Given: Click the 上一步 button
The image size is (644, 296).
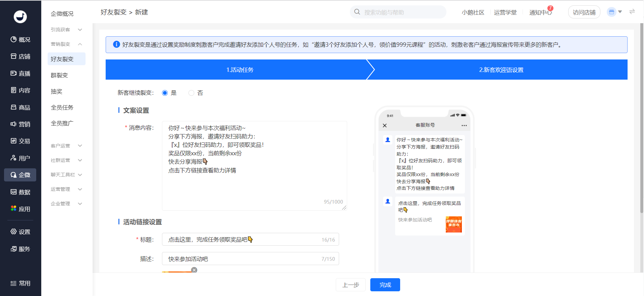Looking at the screenshot, I should (x=351, y=285).
